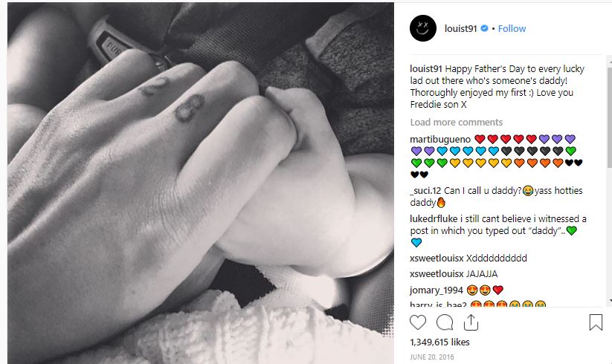Expand Load more comments
Screen dimensions: 612x364
(457, 123)
